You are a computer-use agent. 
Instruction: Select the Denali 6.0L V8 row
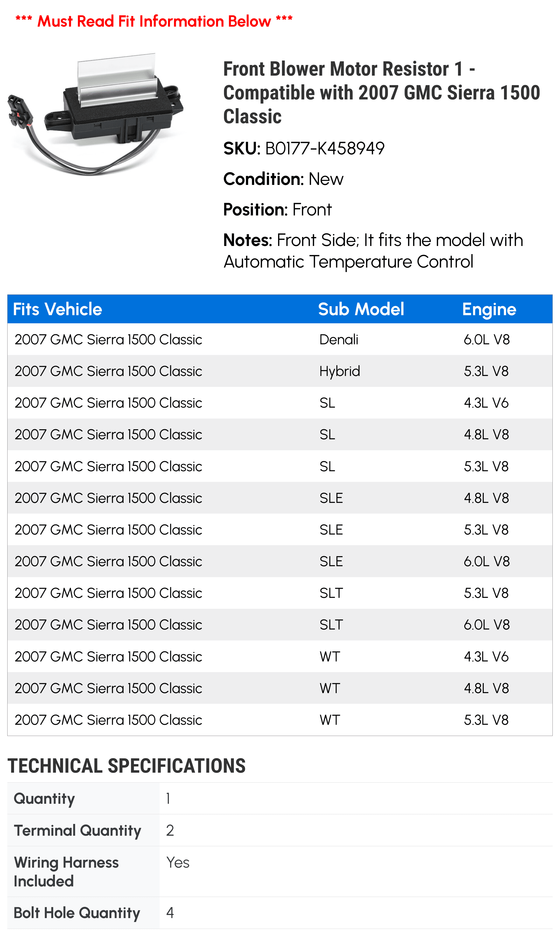280,340
